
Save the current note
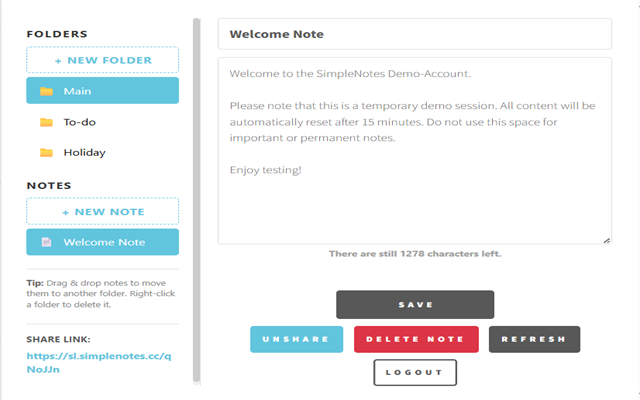pyautogui.click(x=415, y=305)
